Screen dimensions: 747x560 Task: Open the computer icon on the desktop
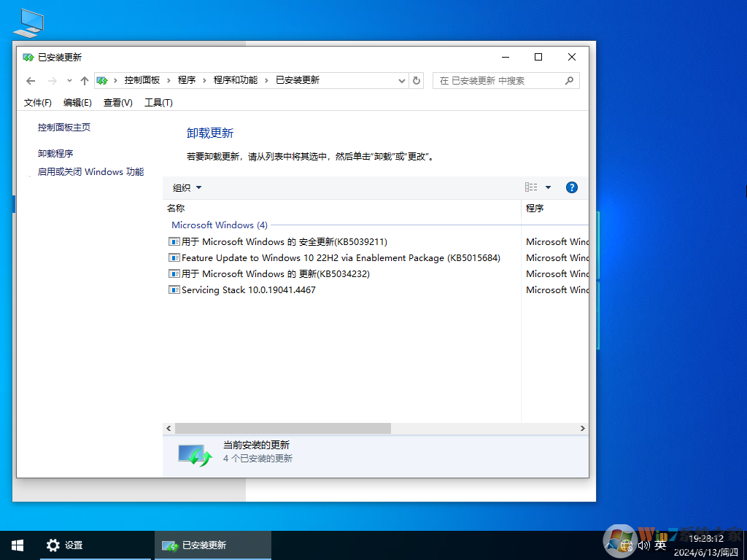(x=28, y=23)
